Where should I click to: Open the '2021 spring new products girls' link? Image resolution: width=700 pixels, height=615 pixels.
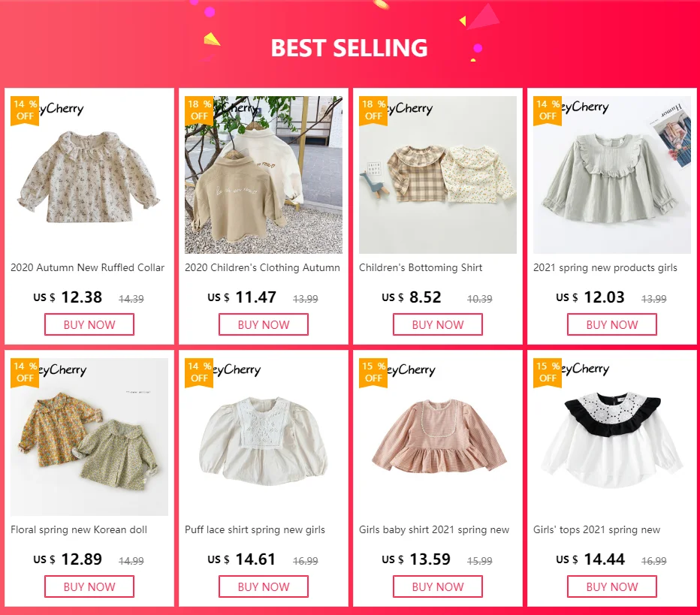tap(605, 268)
